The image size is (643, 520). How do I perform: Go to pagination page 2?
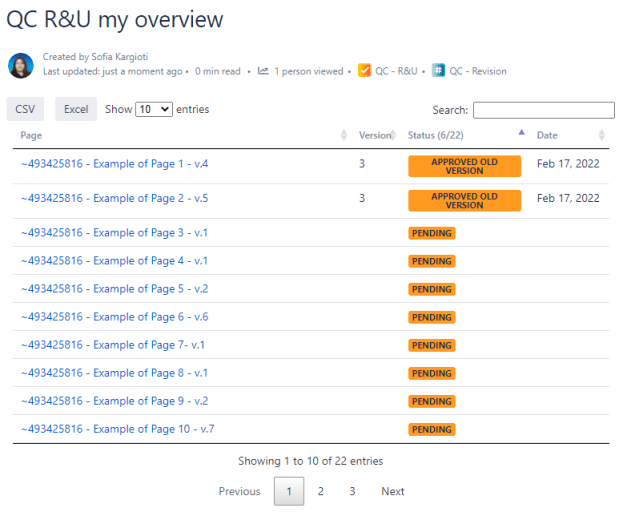(x=320, y=491)
